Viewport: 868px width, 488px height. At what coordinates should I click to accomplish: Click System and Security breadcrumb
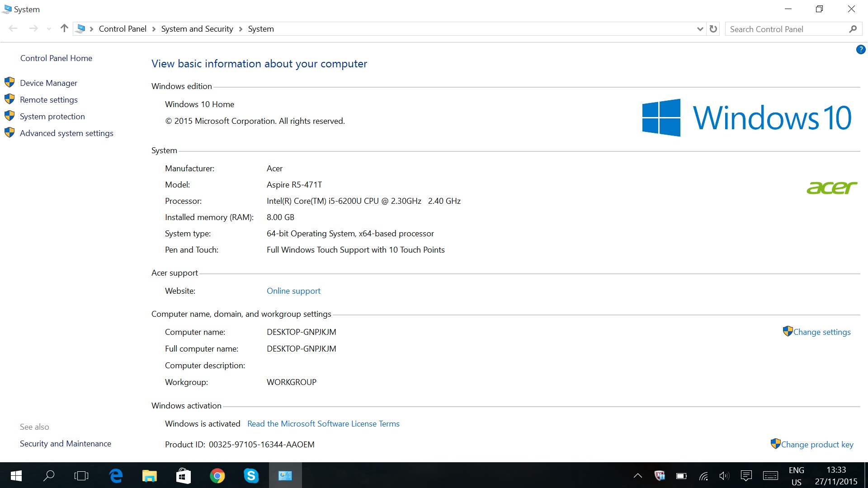point(197,29)
